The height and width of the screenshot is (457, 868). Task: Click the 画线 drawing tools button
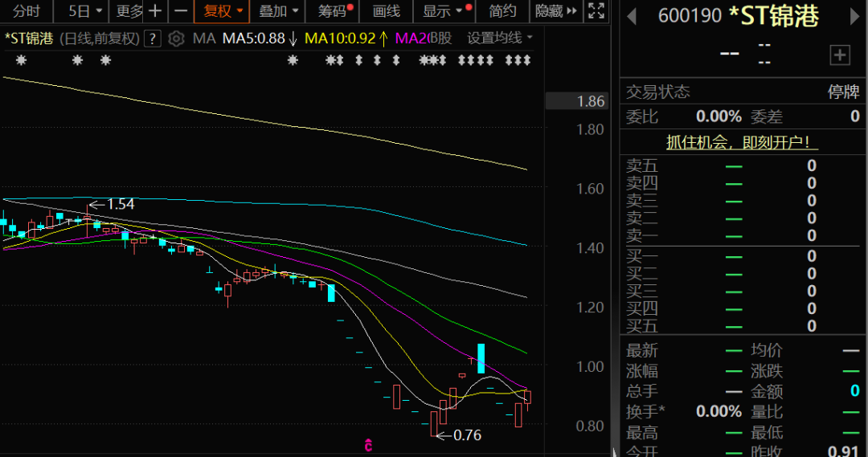[x=387, y=11]
